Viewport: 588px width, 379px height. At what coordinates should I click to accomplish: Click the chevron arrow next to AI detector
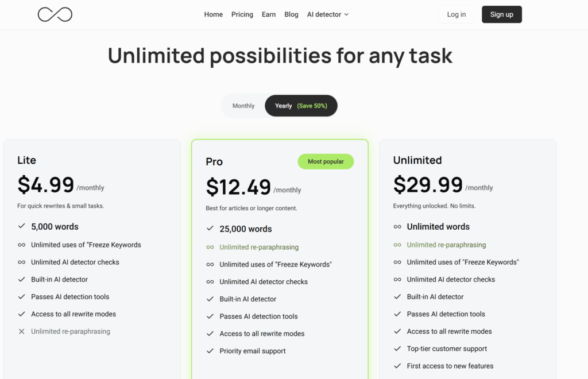click(346, 15)
